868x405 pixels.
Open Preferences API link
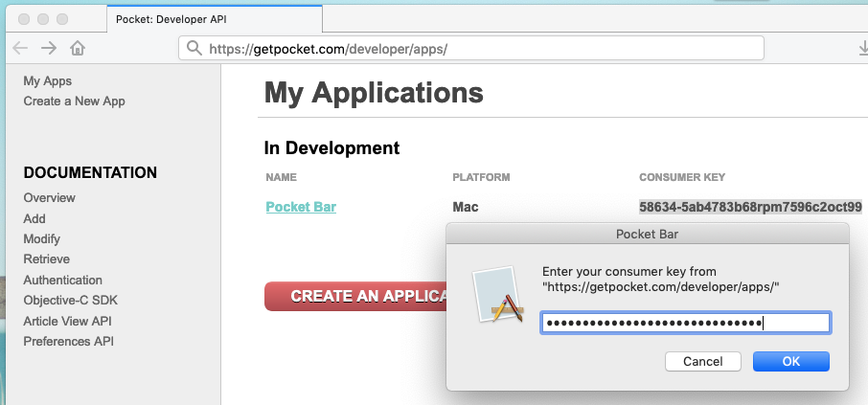point(69,342)
